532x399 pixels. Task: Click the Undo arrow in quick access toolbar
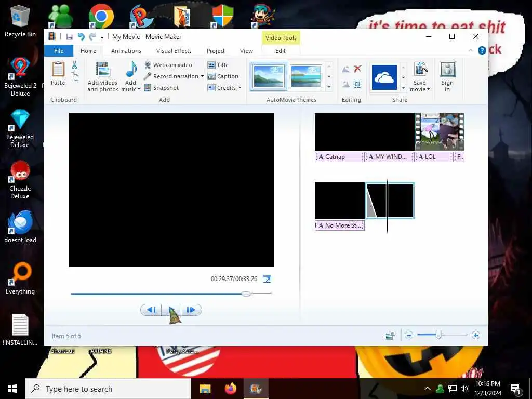click(x=81, y=37)
